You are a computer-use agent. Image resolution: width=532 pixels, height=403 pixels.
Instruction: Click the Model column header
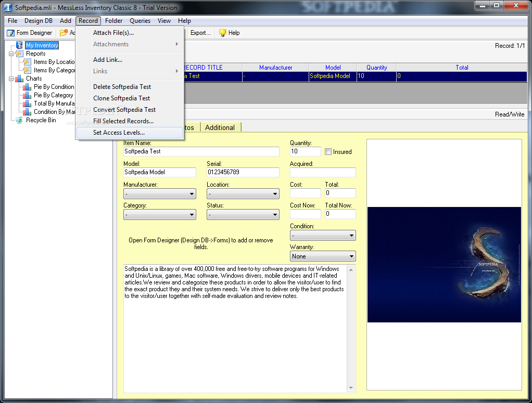coord(333,68)
